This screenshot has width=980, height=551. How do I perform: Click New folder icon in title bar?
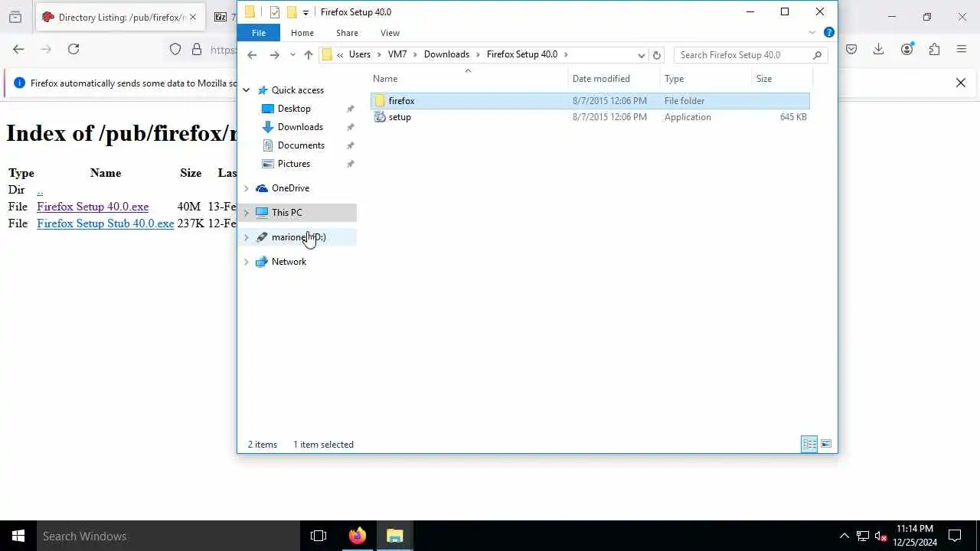tap(292, 12)
